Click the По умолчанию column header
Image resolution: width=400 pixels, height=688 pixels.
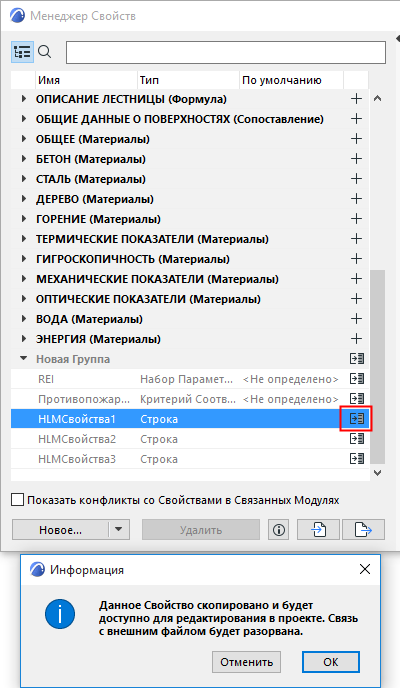click(x=291, y=80)
